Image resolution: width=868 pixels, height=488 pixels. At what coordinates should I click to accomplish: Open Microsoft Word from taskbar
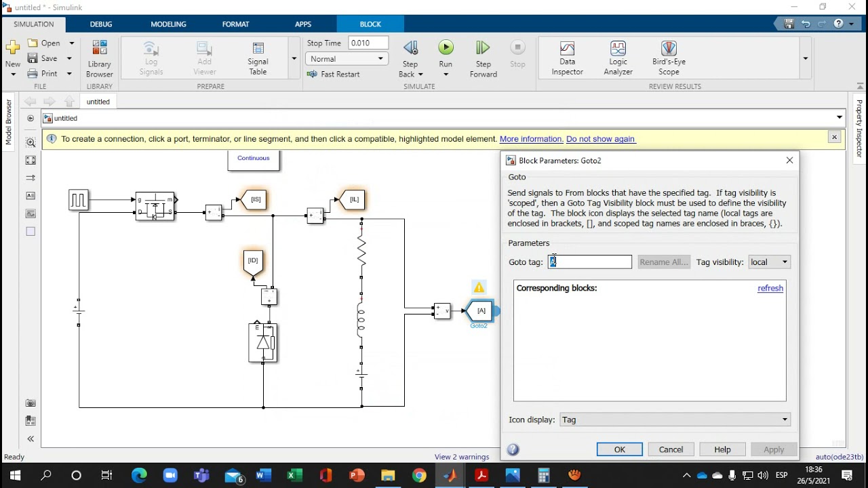point(263,475)
